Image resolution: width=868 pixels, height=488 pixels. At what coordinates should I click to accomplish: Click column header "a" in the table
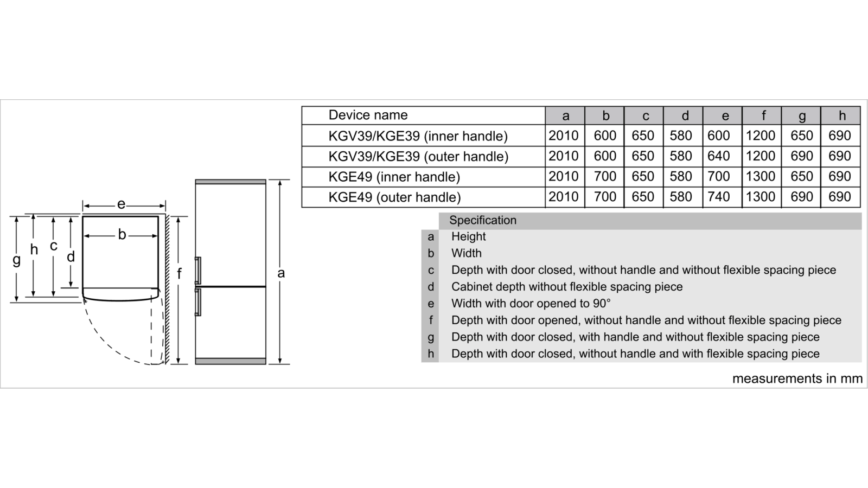point(565,115)
